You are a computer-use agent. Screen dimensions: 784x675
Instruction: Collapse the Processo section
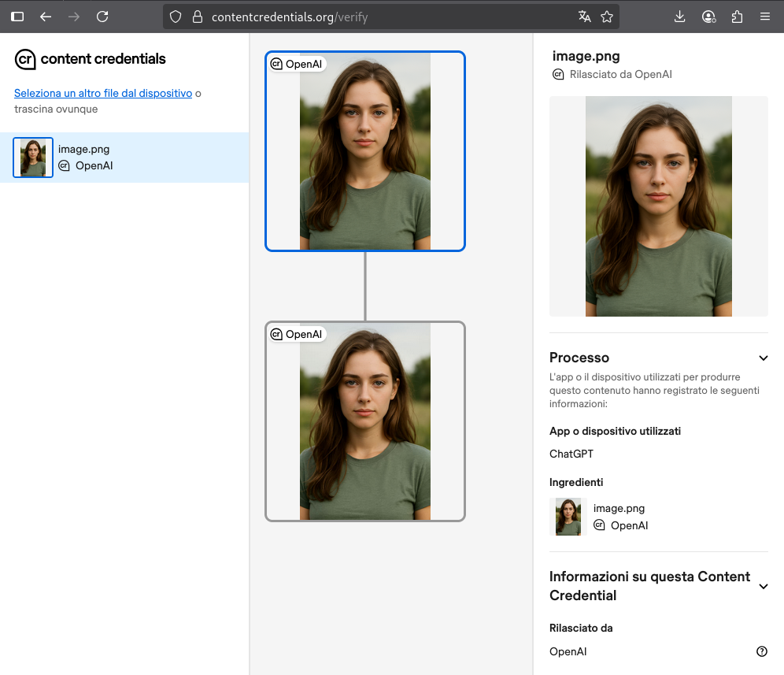point(763,358)
